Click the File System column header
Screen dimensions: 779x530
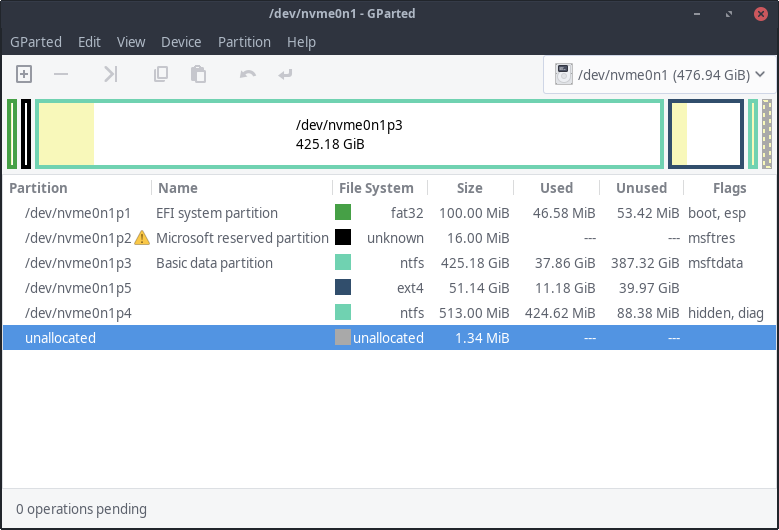pos(376,188)
